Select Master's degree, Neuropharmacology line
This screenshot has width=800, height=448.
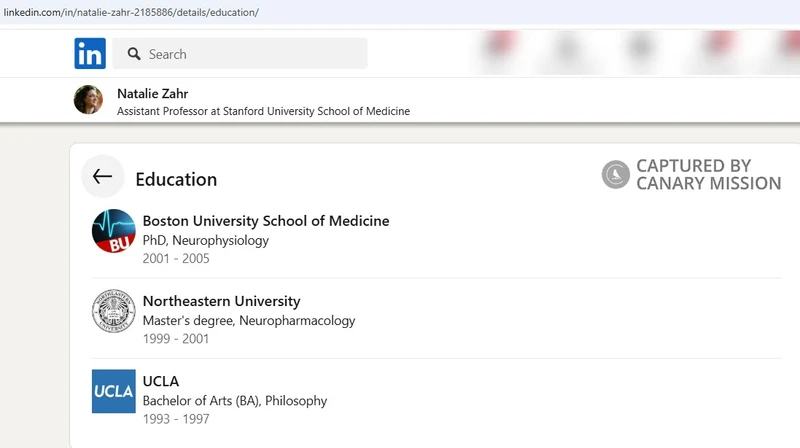pyautogui.click(x=249, y=321)
